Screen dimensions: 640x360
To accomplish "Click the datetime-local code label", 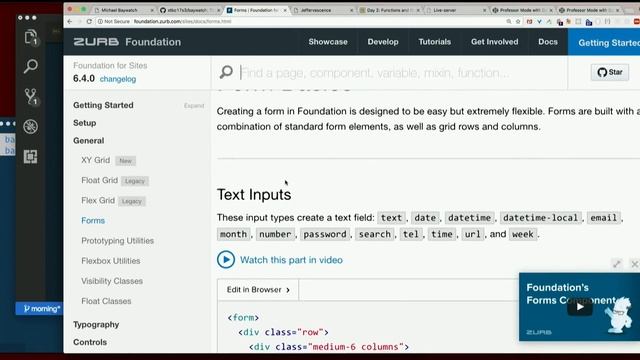I will coord(540,218).
